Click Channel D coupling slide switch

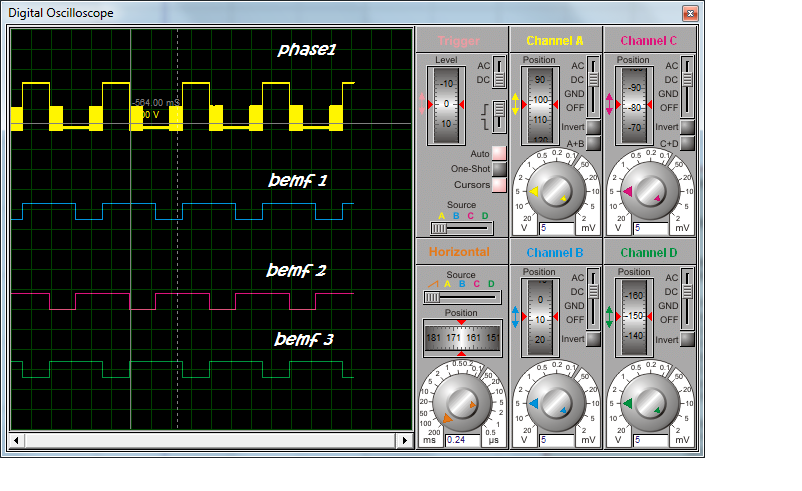[687, 299]
